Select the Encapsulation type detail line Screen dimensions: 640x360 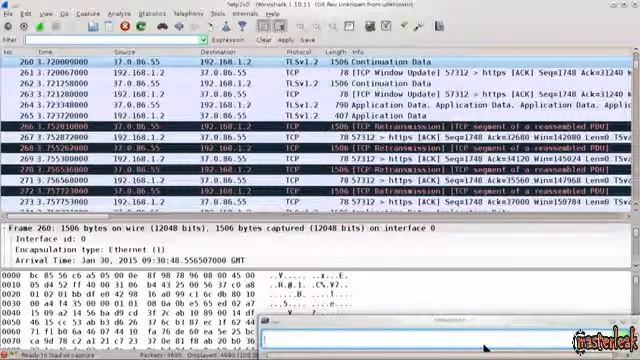[x=90, y=250]
